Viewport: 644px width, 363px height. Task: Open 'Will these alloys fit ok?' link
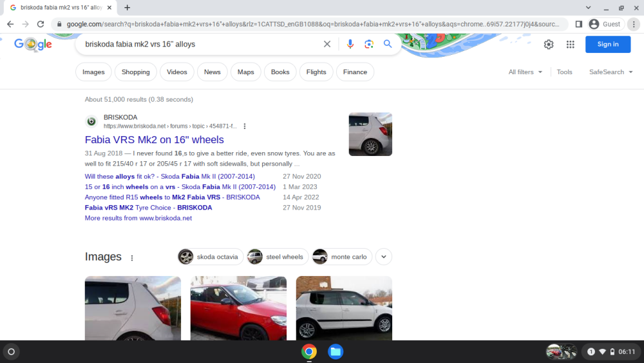click(169, 177)
